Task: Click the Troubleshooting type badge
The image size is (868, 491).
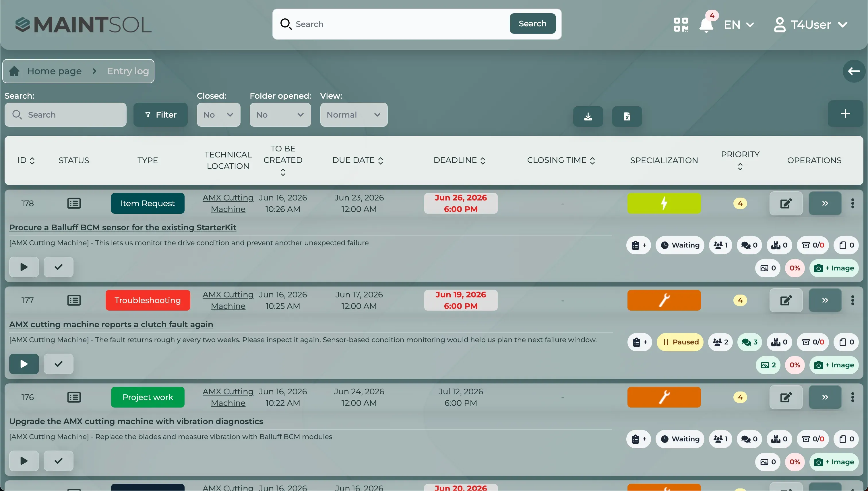Action: click(x=148, y=301)
